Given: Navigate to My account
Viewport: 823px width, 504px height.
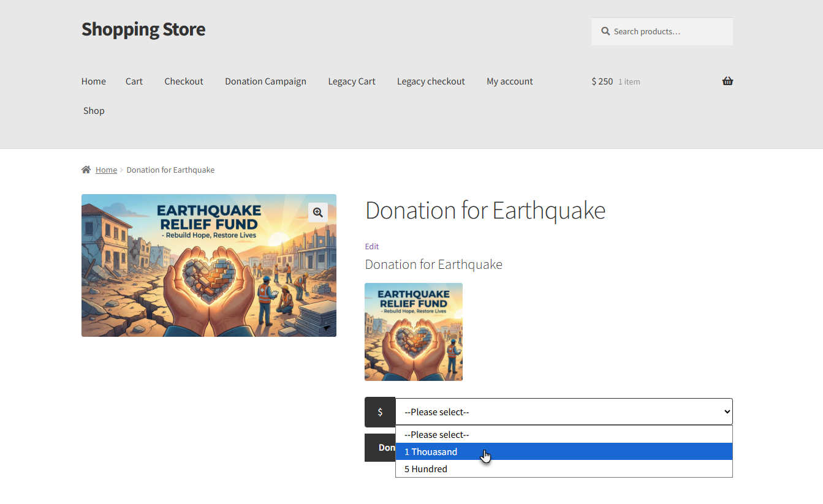Looking at the screenshot, I should point(509,81).
